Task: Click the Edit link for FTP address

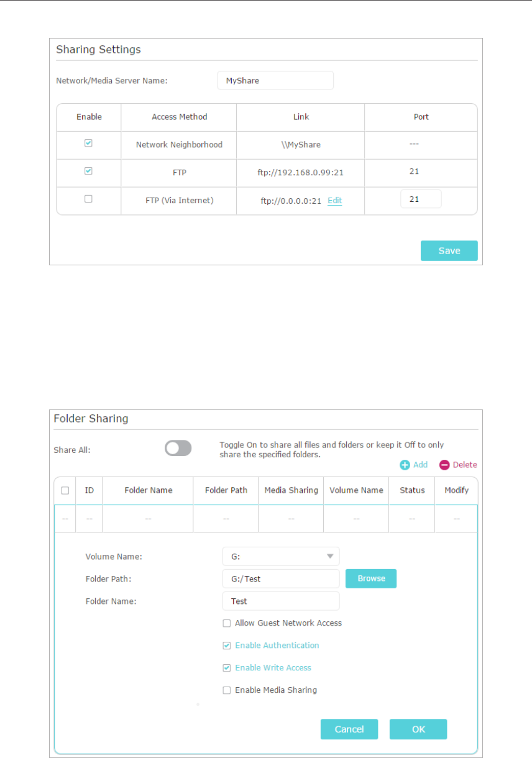Action: tap(335, 201)
